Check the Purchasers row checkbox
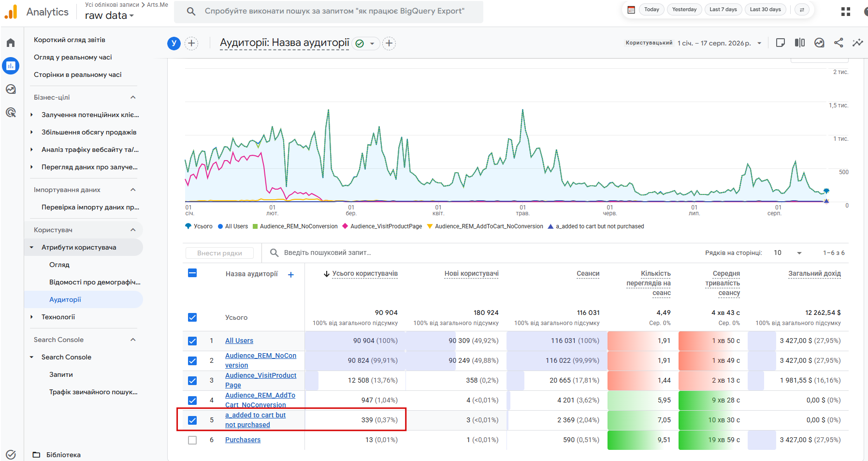868x461 pixels. click(192, 440)
